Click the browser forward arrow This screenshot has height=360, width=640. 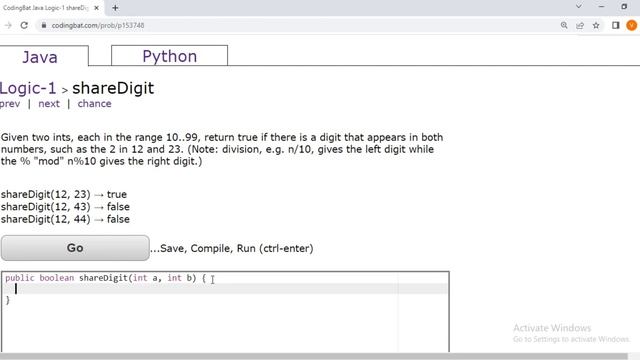coord(8,25)
